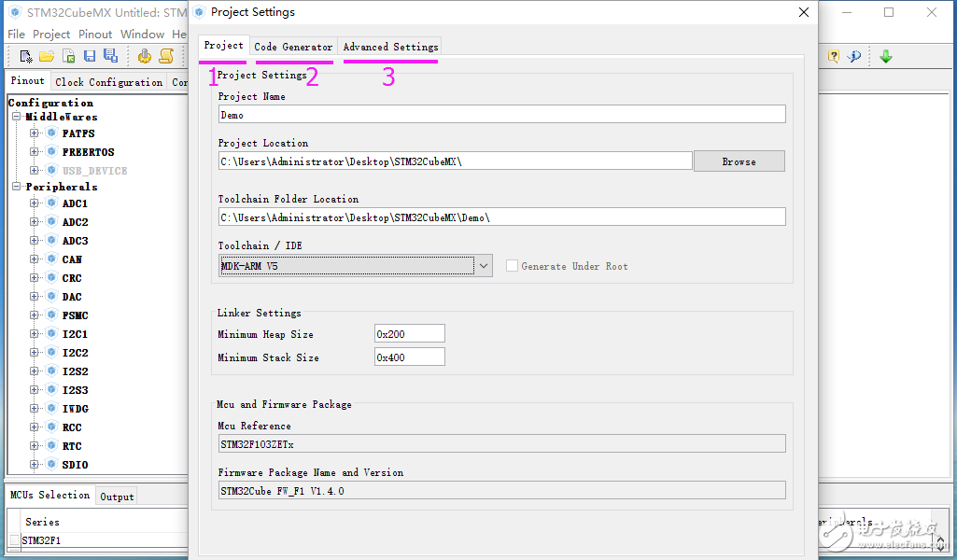This screenshot has height=560, width=957.
Task: Expand the CRC tree node
Action: click(35, 277)
